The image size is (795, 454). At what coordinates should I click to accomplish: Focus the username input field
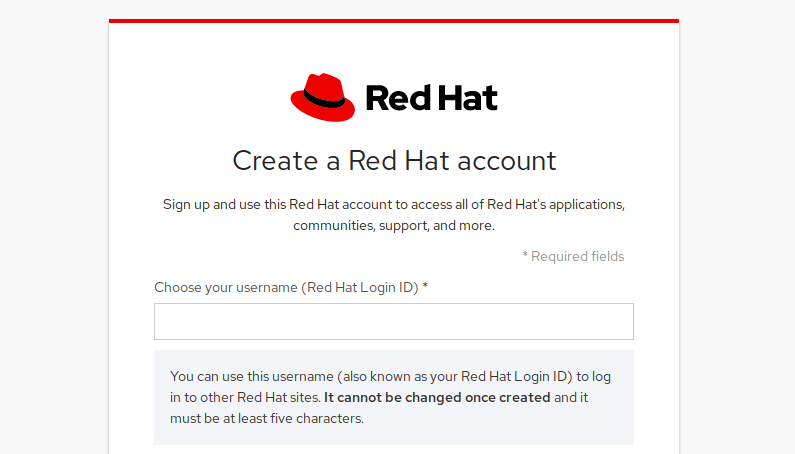[393, 322]
